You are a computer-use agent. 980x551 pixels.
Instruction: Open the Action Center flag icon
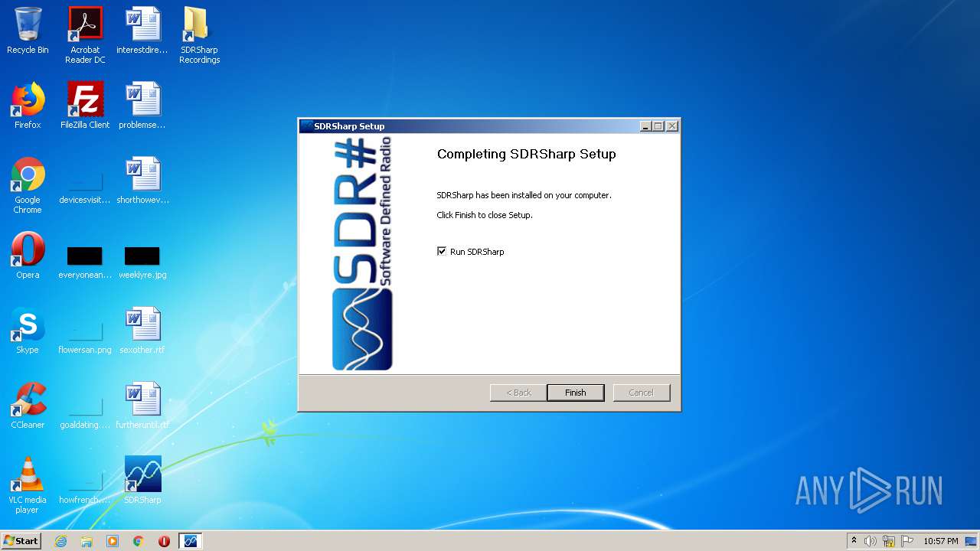pos(907,541)
